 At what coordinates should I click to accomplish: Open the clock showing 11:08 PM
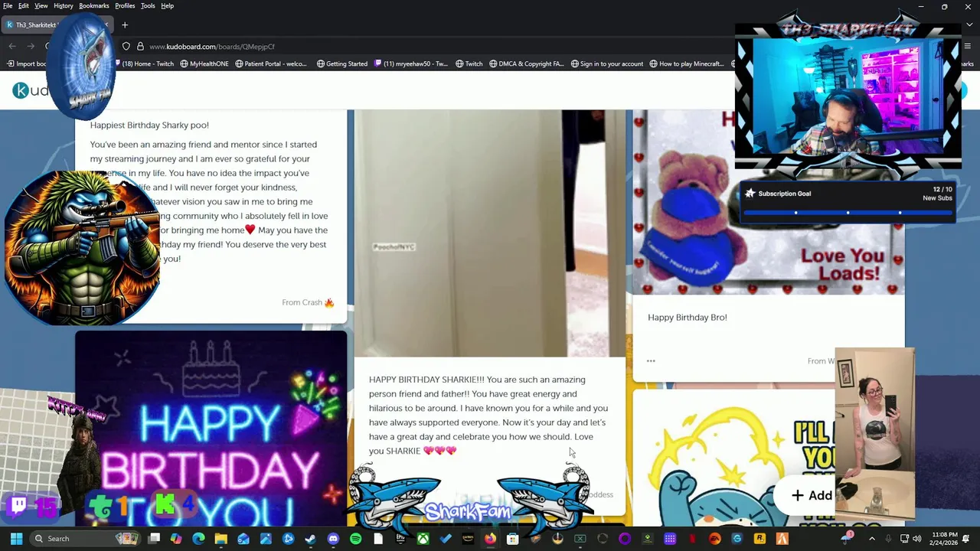tap(945, 539)
